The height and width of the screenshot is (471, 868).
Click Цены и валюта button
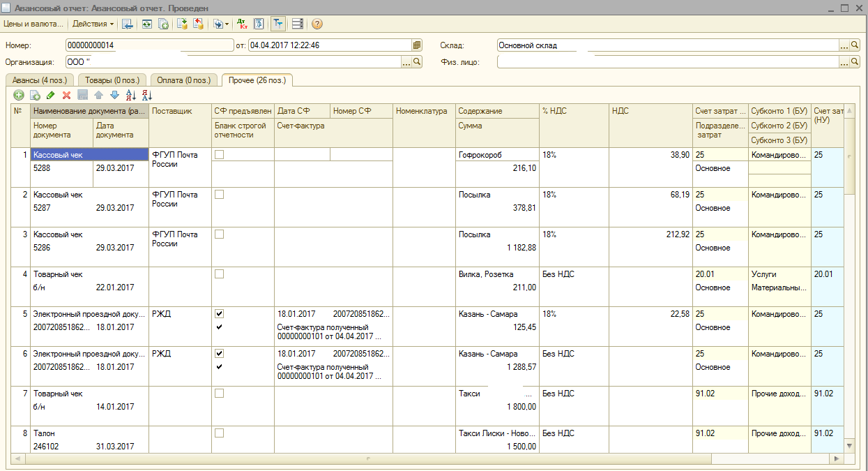pos(33,24)
